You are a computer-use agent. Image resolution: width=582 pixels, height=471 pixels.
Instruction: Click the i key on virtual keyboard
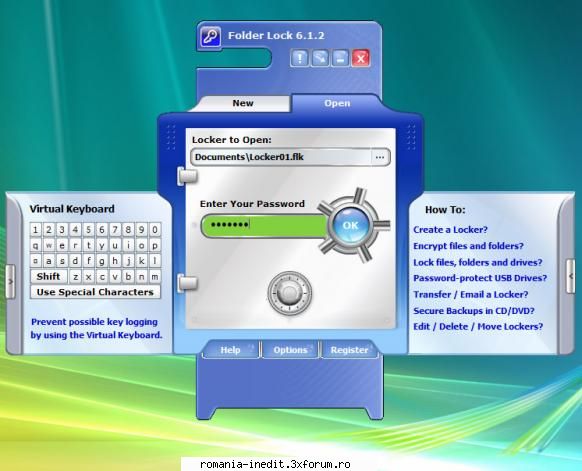tap(128, 245)
